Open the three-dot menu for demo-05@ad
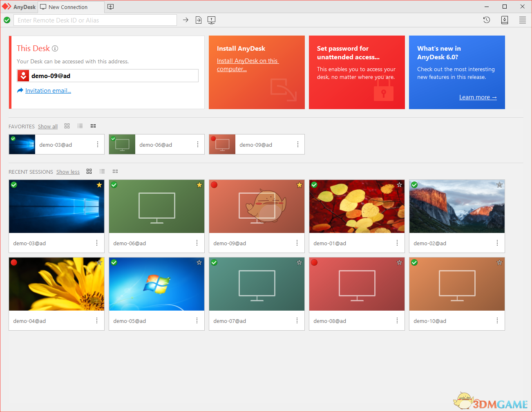The image size is (532, 412). click(x=197, y=321)
